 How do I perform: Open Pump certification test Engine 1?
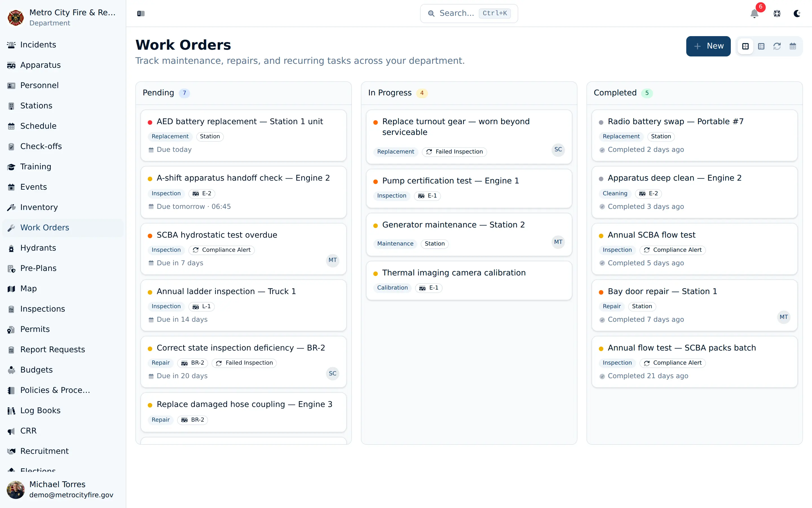click(469, 189)
